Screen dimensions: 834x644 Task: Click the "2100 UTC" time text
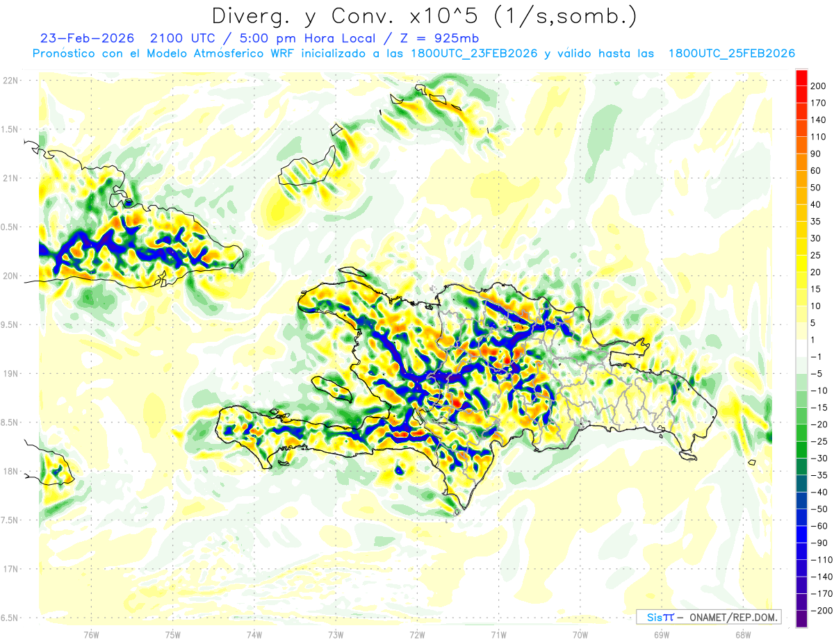point(184,38)
